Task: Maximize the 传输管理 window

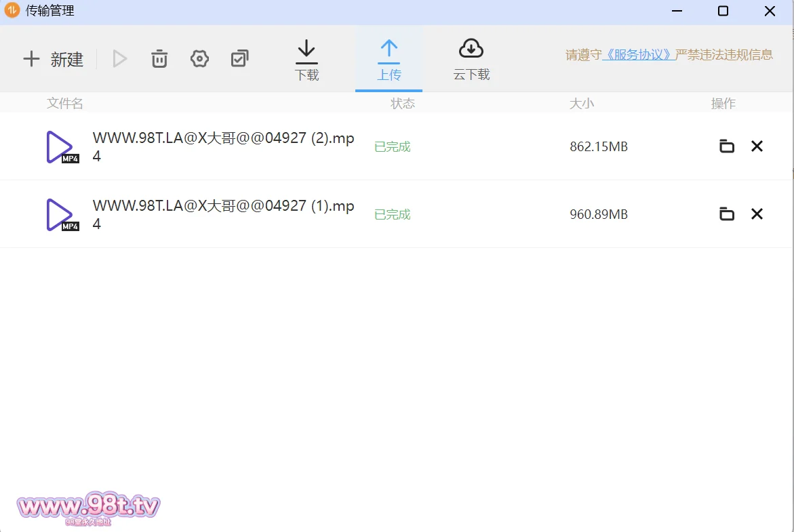Action: point(723,12)
